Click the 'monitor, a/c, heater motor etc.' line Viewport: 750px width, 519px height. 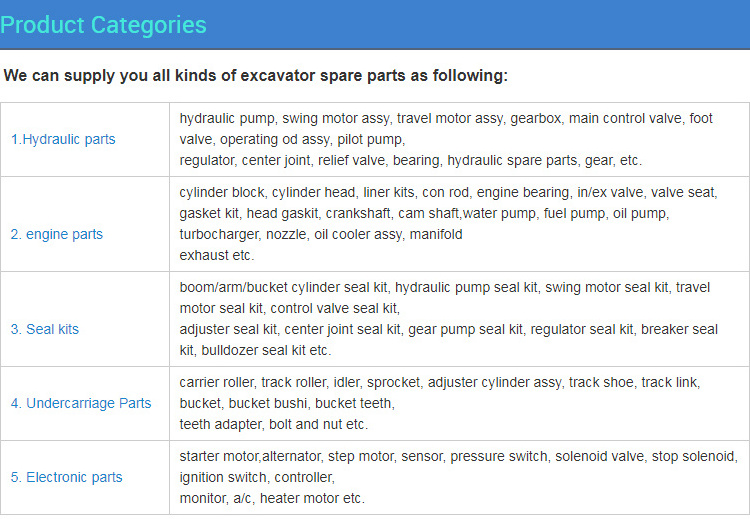[x=272, y=498]
